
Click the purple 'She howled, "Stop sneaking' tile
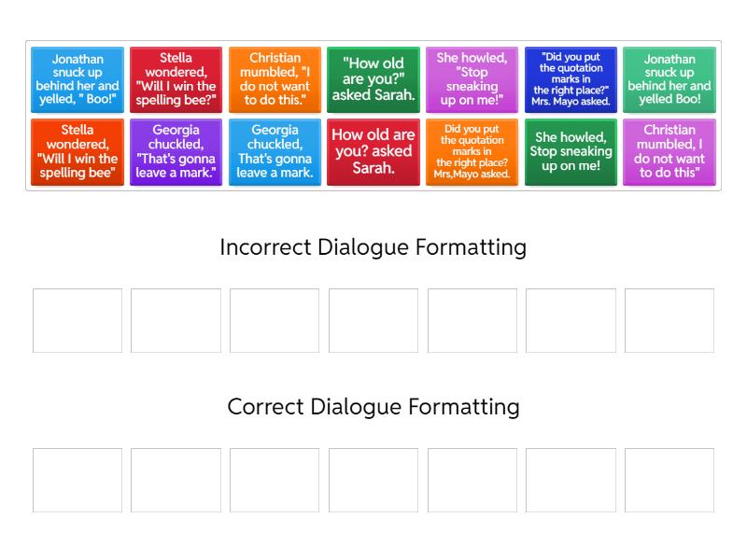click(x=472, y=79)
